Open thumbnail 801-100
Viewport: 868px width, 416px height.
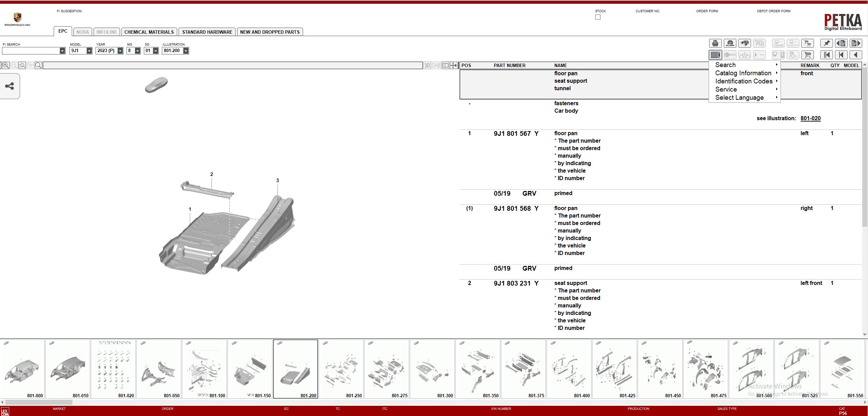204,369
